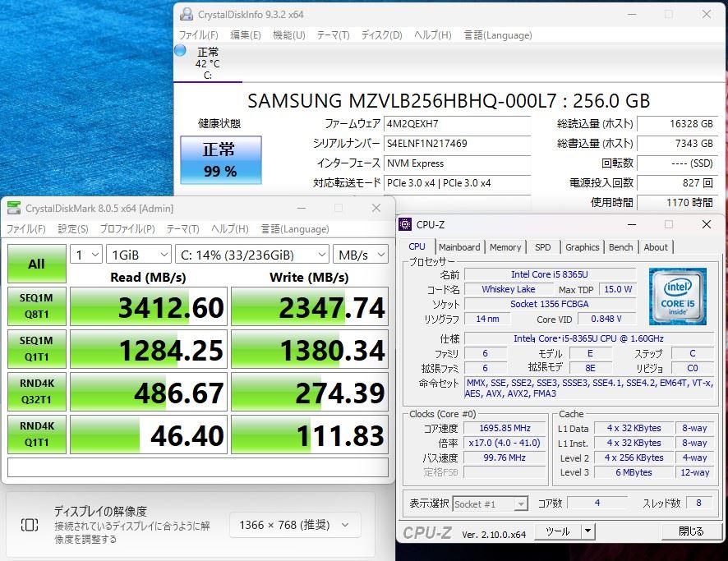Click the CrystalDiskMark app icon in title bar
The width and height of the screenshot is (728, 561).
(14, 209)
